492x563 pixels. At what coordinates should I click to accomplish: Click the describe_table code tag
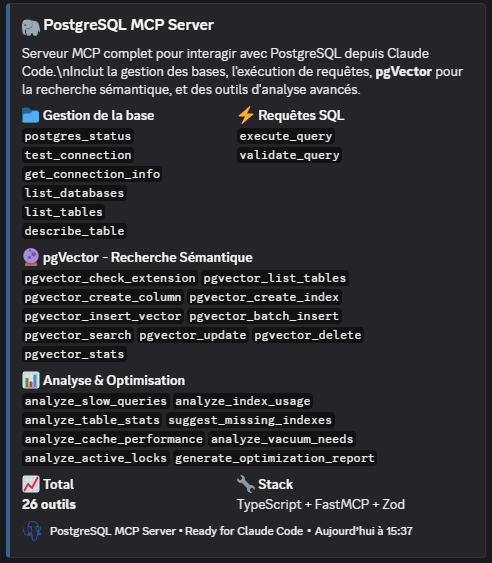click(x=74, y=231)
